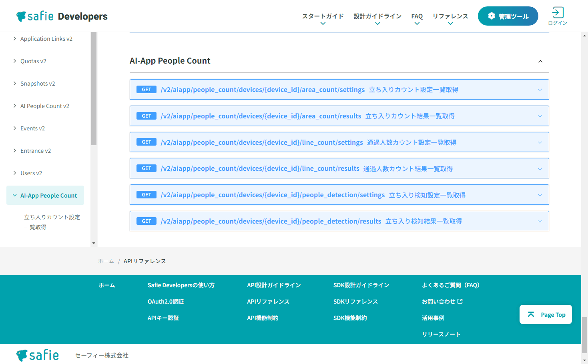Screen dimensions: 588x364
Task: Click the login arrow icon
Action: 557,12
